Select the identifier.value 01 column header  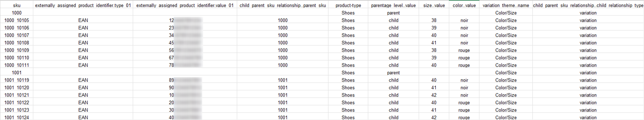pos(185,5)
